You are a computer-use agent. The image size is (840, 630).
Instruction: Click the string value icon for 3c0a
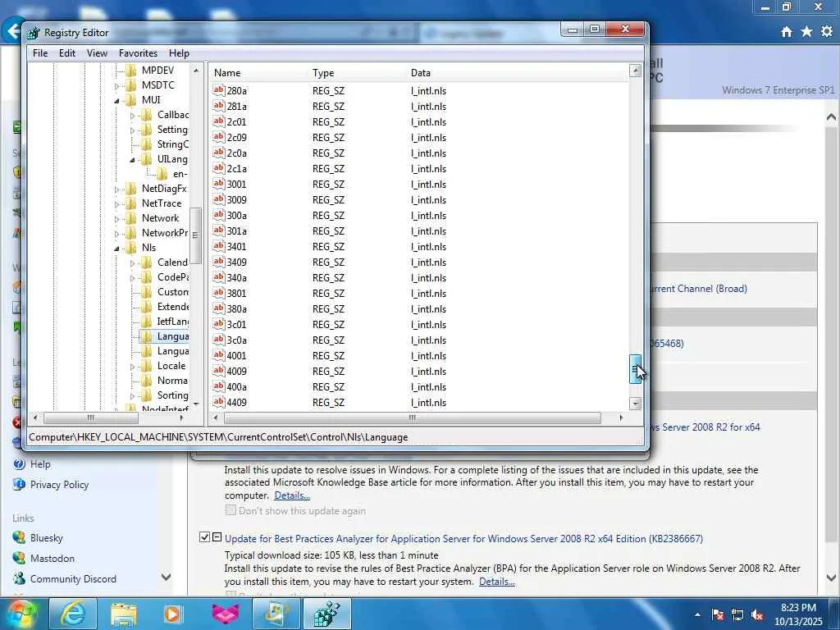pyautogui.click(x=218, y=340)
